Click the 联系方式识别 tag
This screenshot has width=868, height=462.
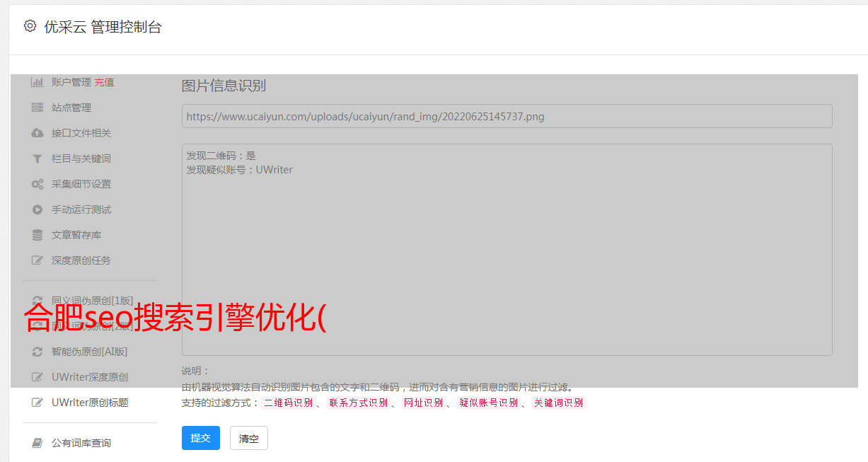point(358,403)
